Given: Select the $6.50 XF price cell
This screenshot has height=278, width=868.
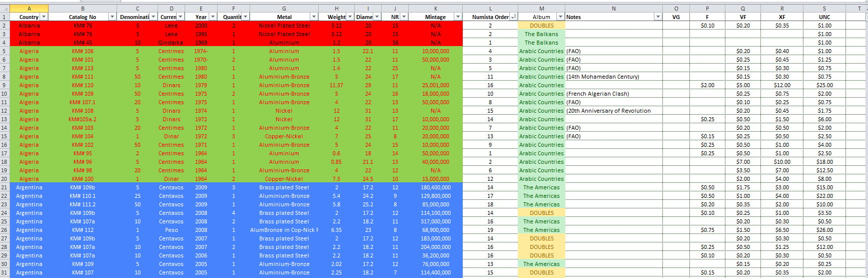Looking at the screenshot, I should tap(782, 230).
